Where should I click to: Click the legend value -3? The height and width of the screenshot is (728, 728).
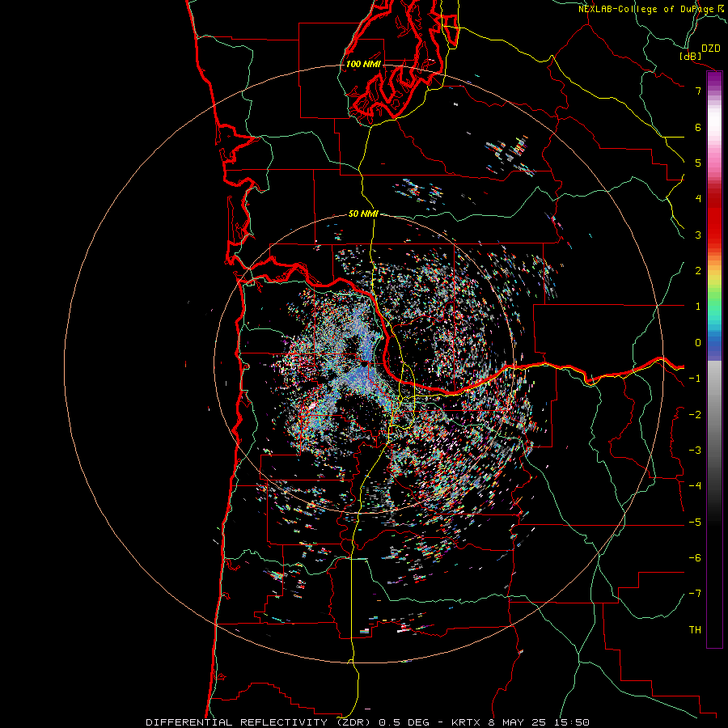pos(695,451)
